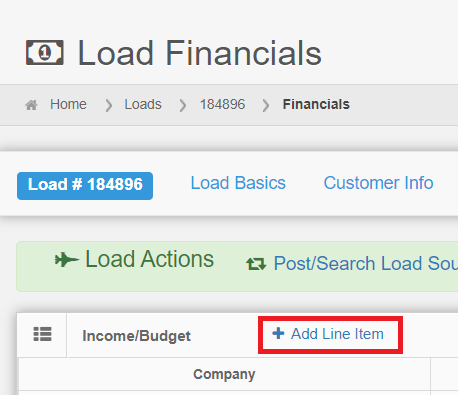This screenshot has height=395, width=458.
Task: Switch to the Load Basics tab
Action: (238, 183)
